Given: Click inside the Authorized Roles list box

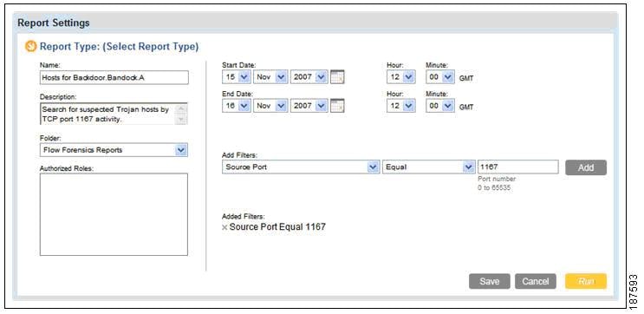Looking at the screenshot, I should (x=114, y=214).
